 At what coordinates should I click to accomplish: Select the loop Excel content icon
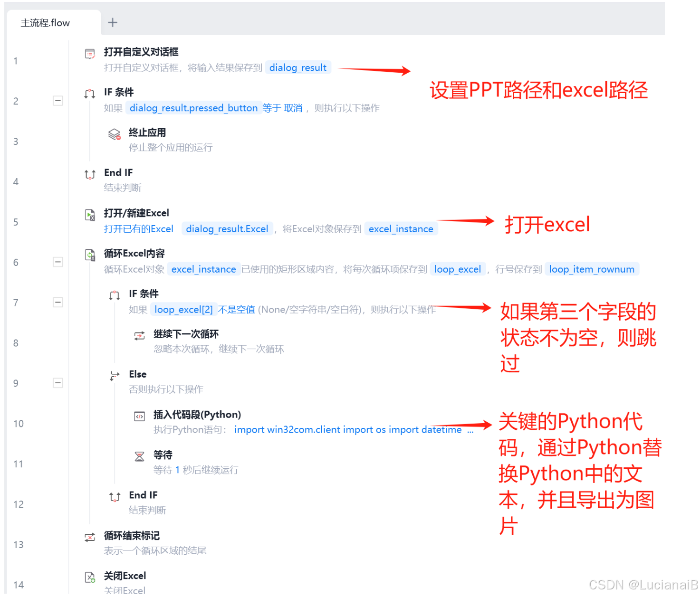tap(90, 256)
